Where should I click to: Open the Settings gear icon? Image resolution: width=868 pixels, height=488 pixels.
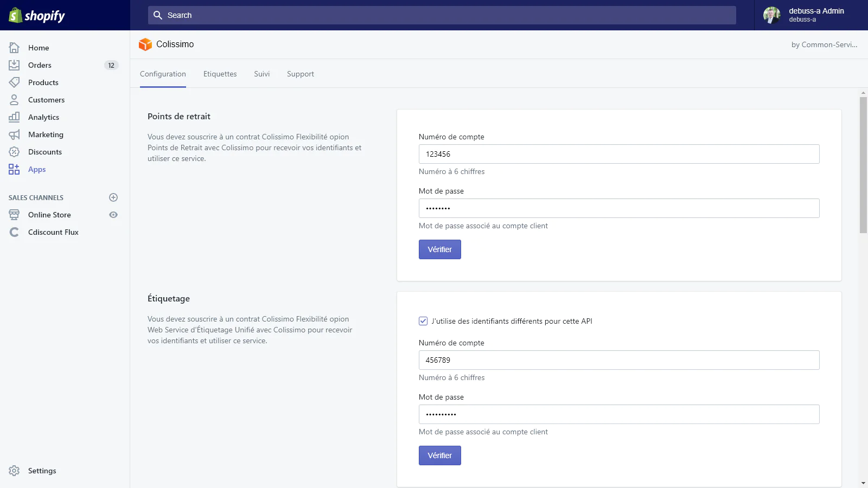(14, 471)
